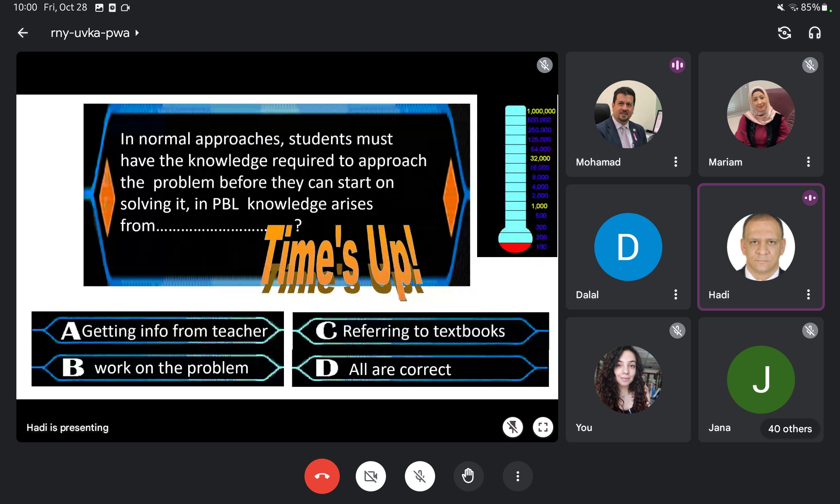Open Hadi's three-dot options menu
The image size is (840, 504).
(x=808, y=294)
